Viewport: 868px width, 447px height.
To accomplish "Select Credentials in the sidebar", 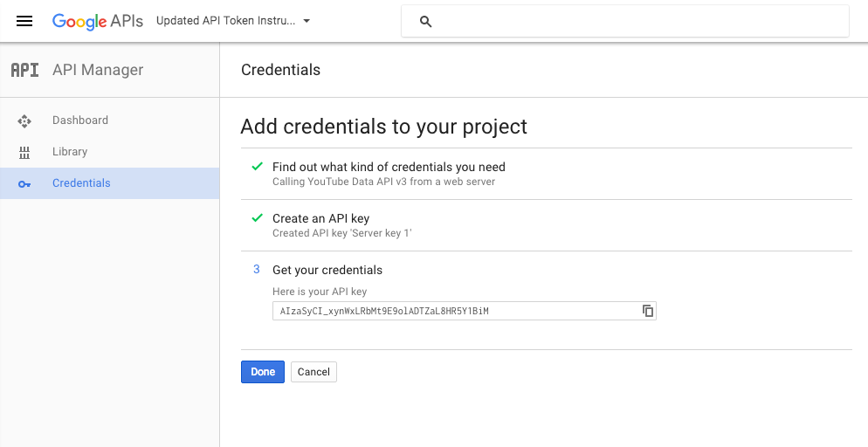I will point(81,183).
